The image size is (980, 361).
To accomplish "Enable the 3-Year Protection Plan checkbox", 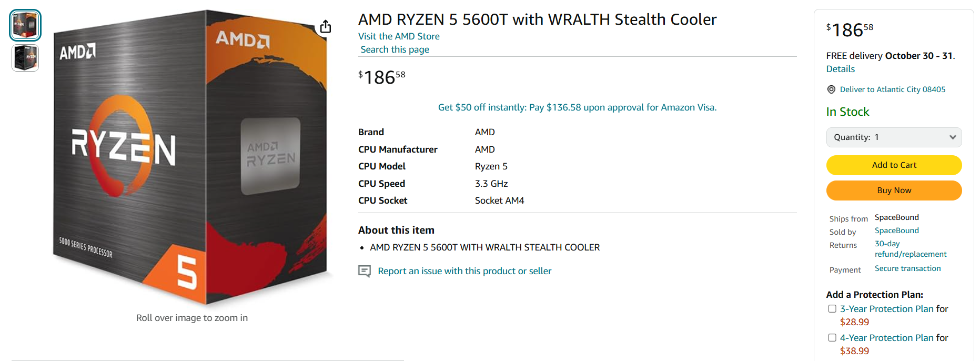I will point(832,309).
